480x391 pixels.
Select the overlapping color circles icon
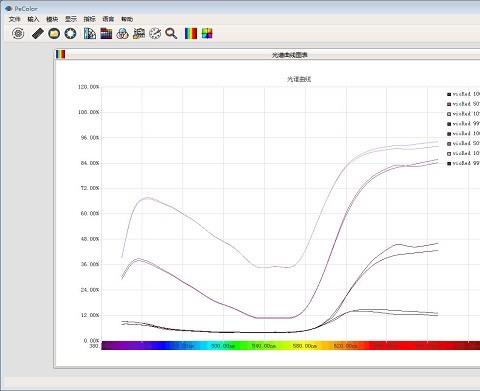tap(123, 33)
